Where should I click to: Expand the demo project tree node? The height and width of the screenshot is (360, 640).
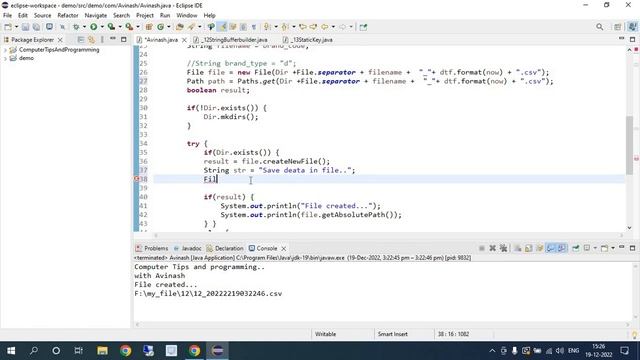pyautogui.click(x=5, y=58)
